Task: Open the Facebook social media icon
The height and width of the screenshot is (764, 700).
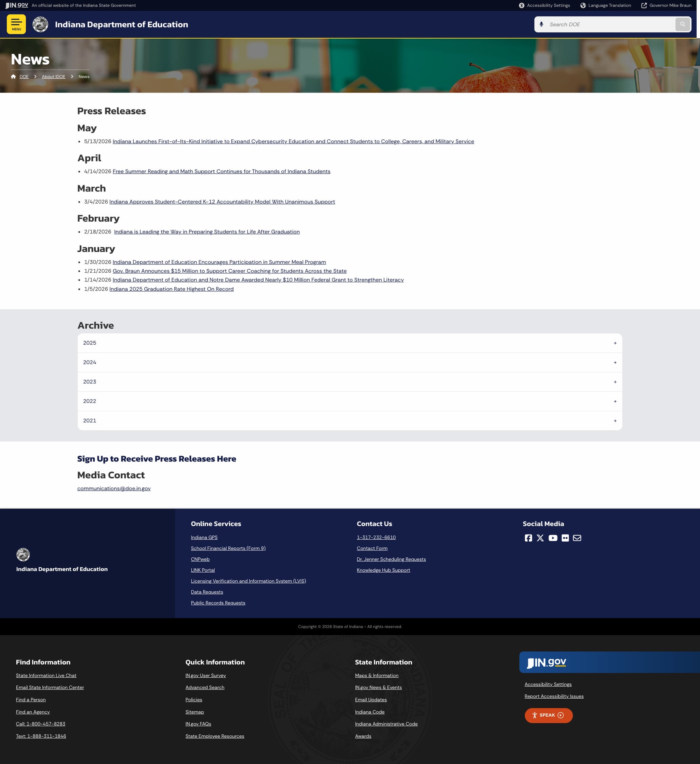Action: pos(528,538)
